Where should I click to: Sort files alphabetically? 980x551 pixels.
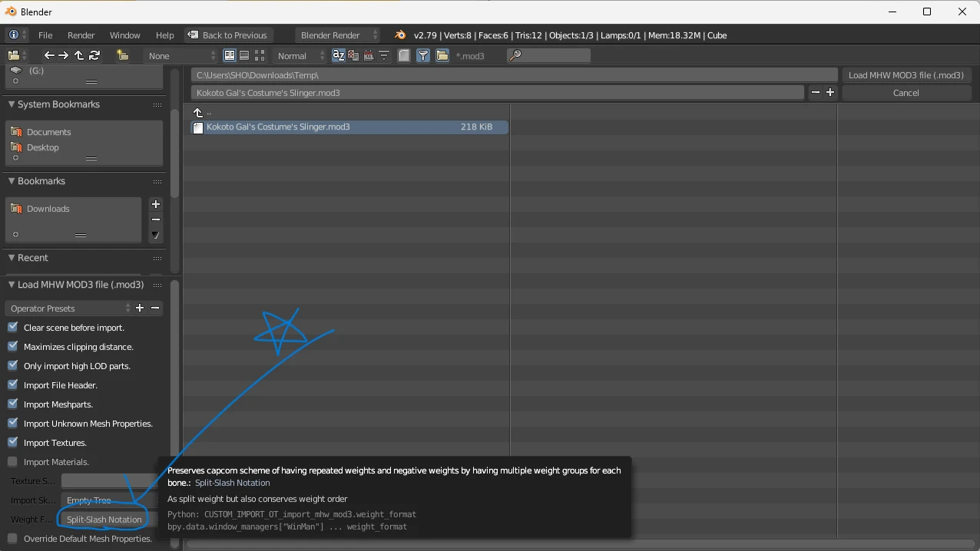339,55
